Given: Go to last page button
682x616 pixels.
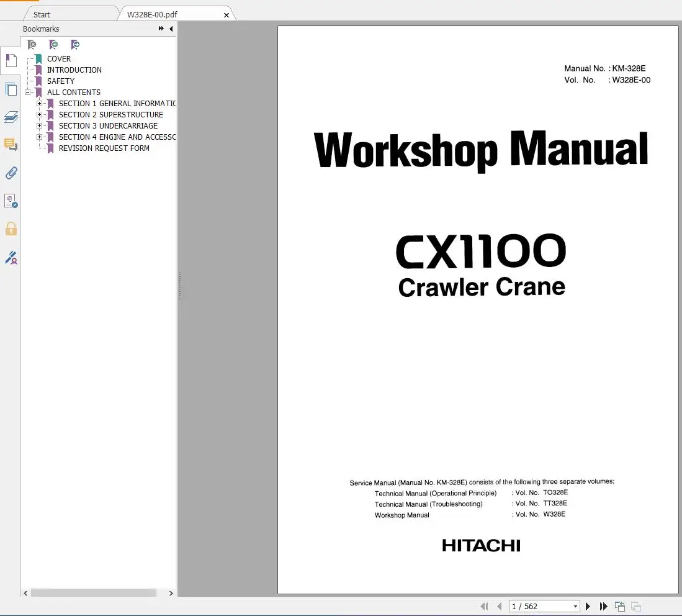Looking at the screenshot, I should click(603, 607).
